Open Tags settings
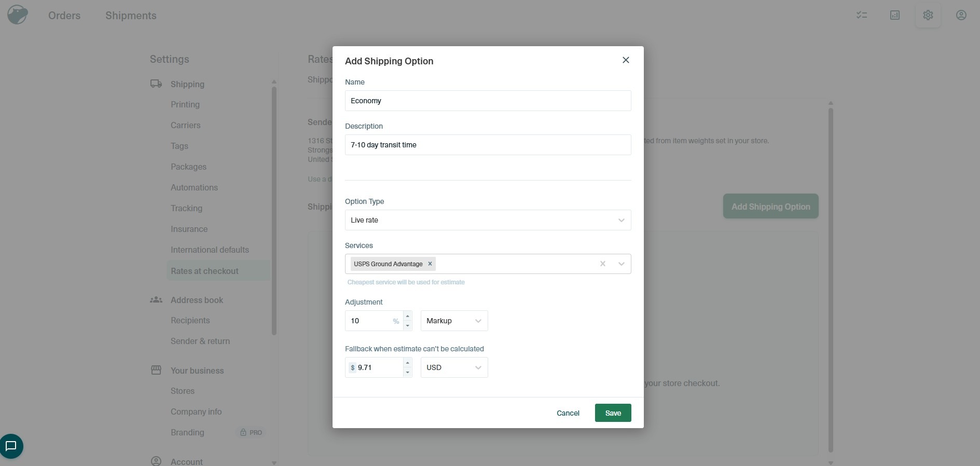The height and width of the screenshot is (466, 980). [x=180, y=146]
